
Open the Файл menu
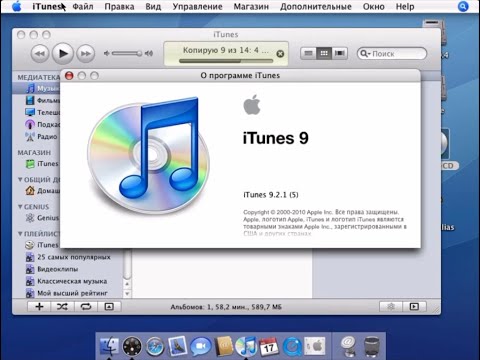pyautogui.click(x=83, y=7)
